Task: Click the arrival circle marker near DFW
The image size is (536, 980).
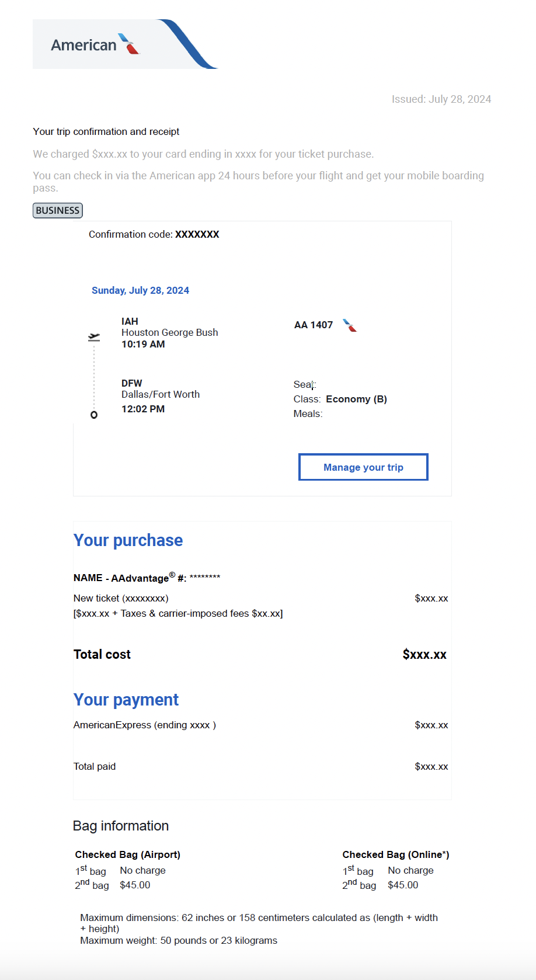Action: point(94,415)
